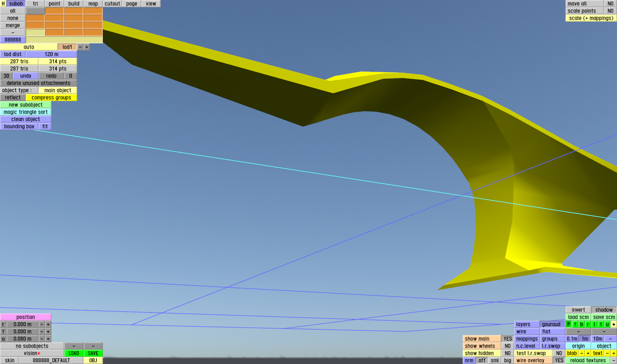Click the plus button right of text
617x364 pixels.
(614, 353)
